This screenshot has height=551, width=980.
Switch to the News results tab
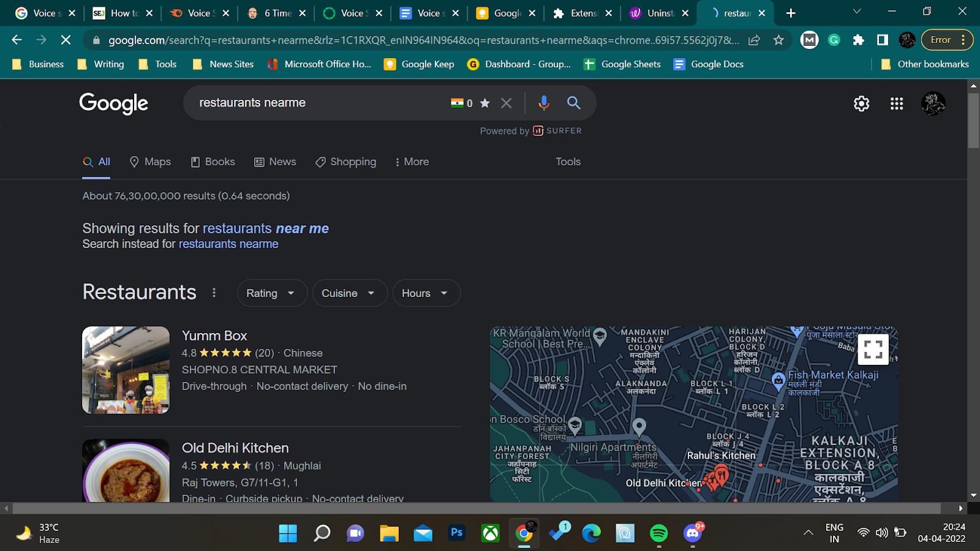coord(275,162)
